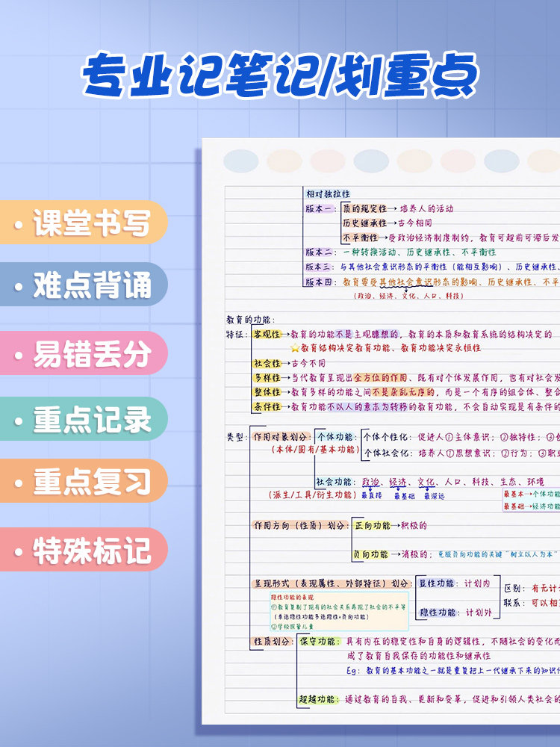
Task: Click the 作用方向（性质）划分 heading
Action: (x=300, y=525)
